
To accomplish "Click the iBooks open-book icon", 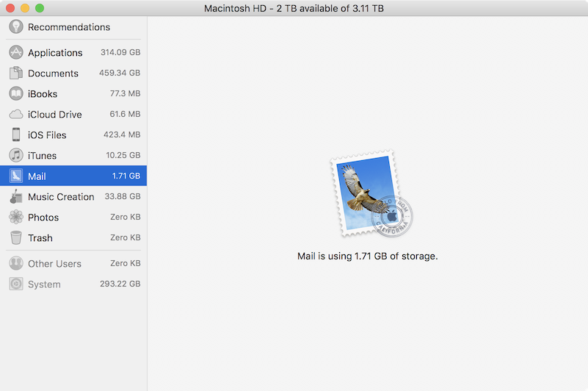I will tap(16, 93).
